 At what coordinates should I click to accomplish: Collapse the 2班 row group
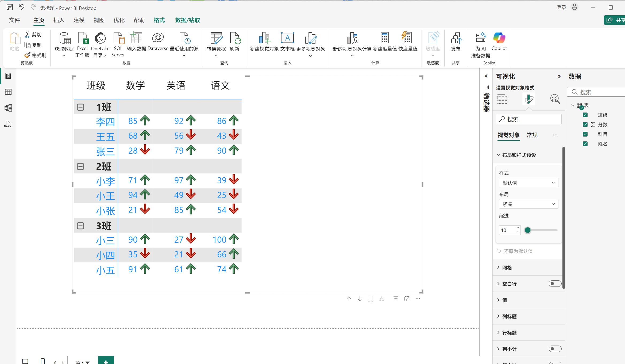80,166
